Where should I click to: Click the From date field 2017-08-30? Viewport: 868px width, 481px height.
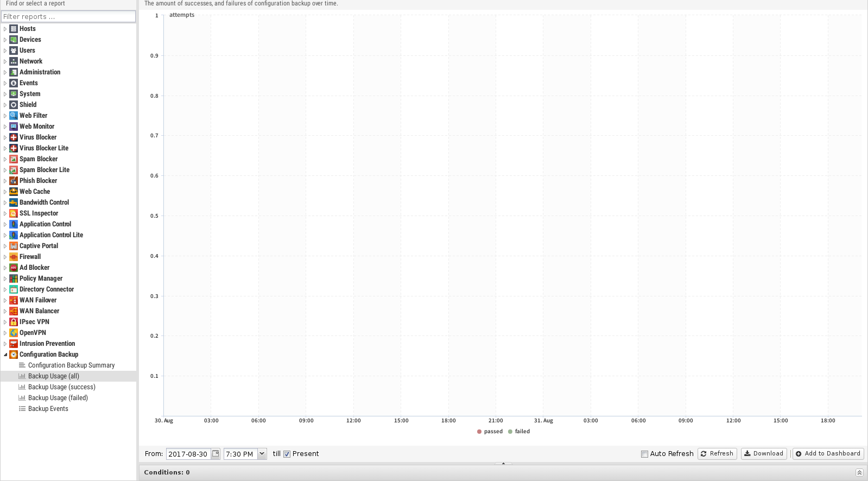click(188, 454)
